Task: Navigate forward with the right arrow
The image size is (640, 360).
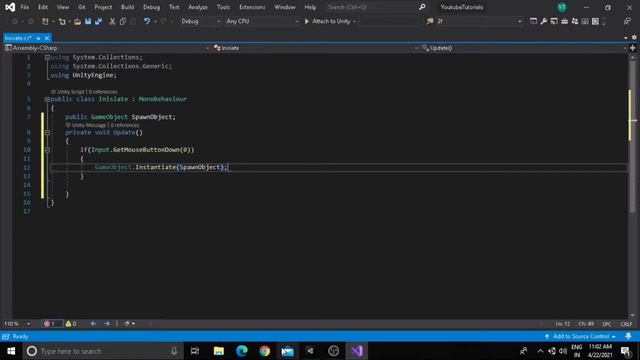Action: (107, 324)
